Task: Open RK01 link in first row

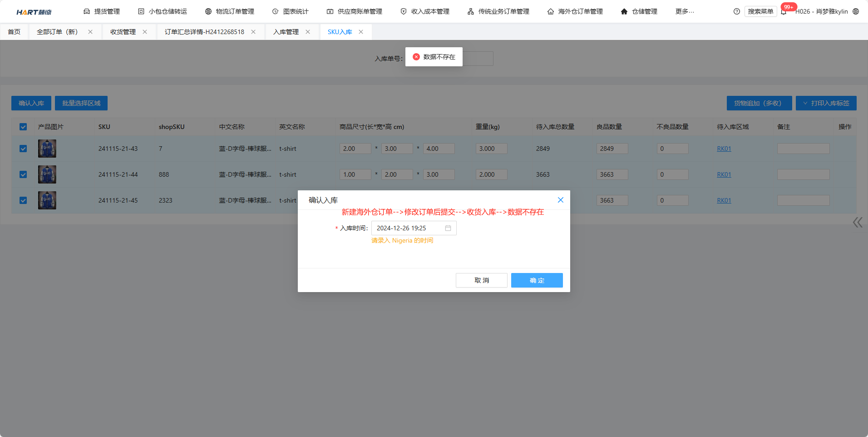Action: (724, 149)
